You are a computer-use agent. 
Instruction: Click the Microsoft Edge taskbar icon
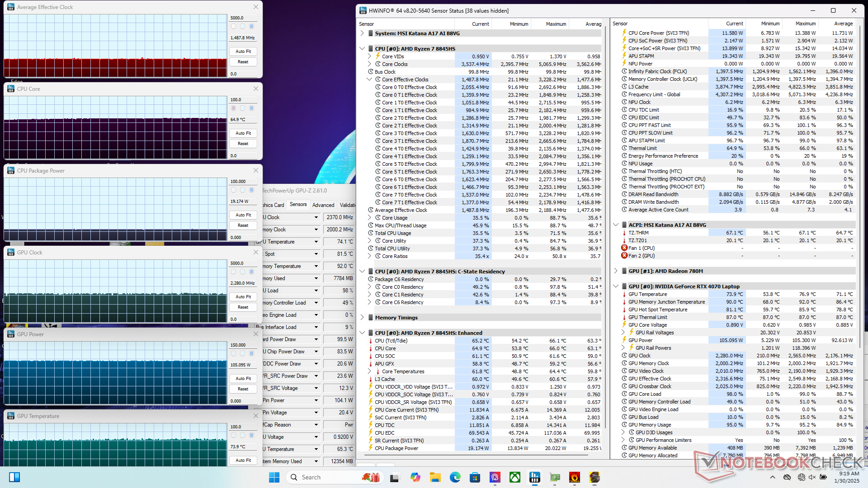(x=455, y=477)
